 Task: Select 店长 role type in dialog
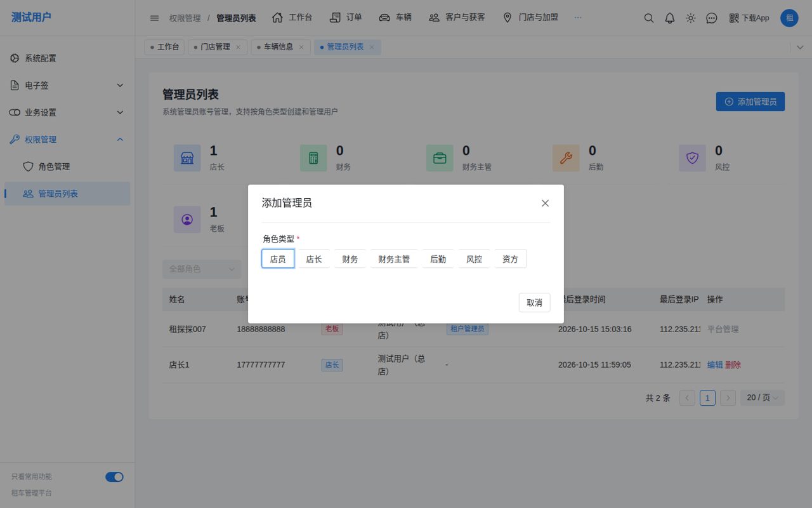tap(314, 258)
